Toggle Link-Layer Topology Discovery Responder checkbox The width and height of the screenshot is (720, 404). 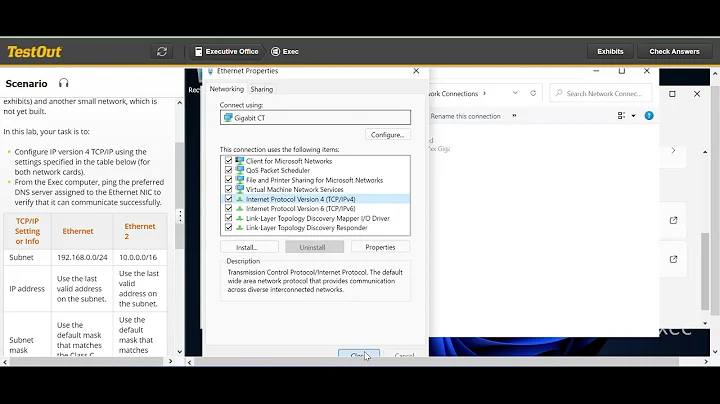[228, 227]
